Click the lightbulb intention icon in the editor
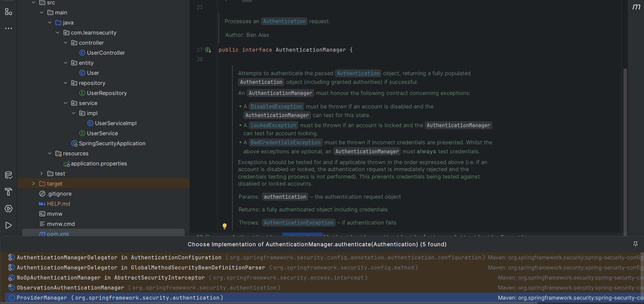 click(225, 226)
